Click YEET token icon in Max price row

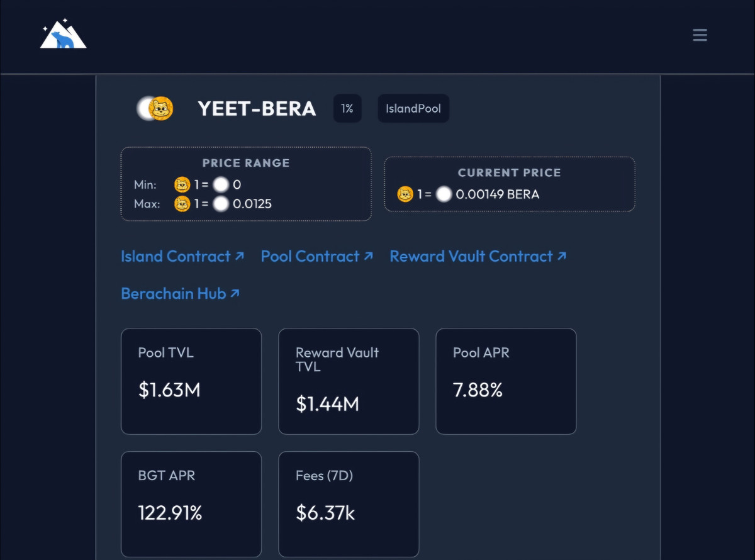(182, 204)
